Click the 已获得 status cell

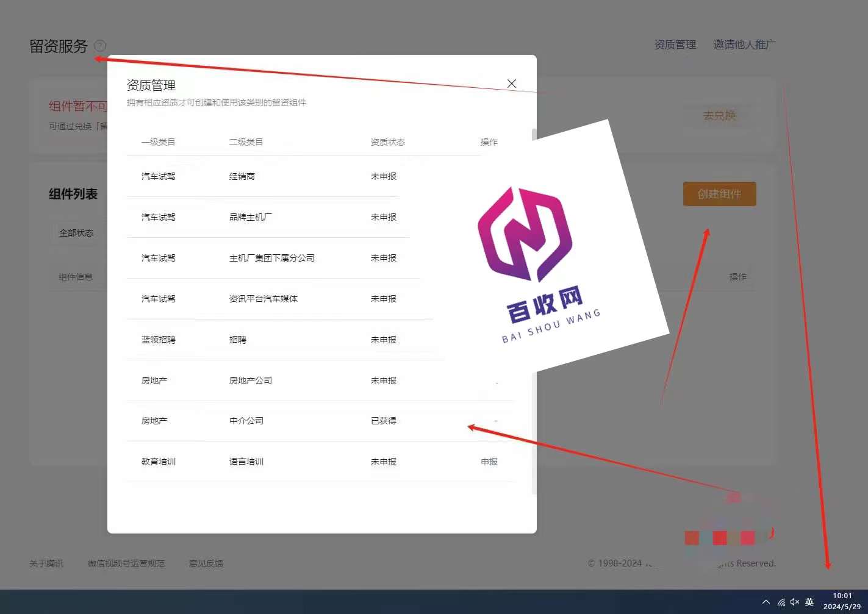384,421
